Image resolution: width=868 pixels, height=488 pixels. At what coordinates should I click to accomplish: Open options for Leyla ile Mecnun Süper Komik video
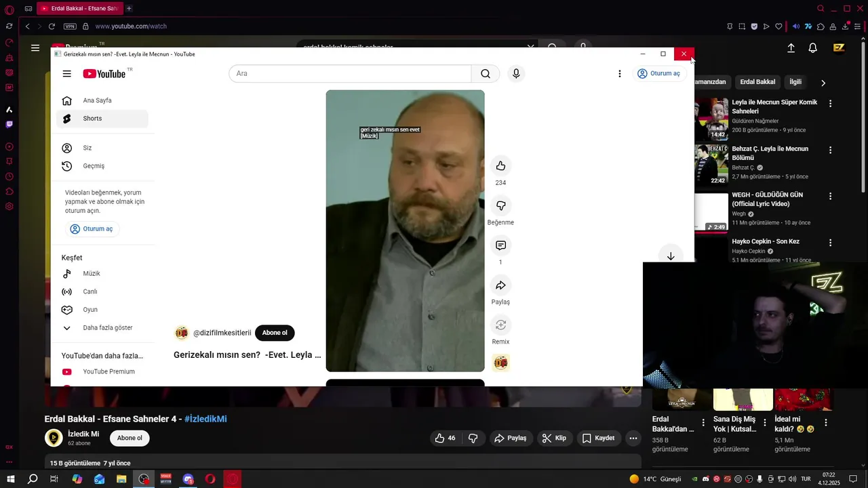point(830,104)
